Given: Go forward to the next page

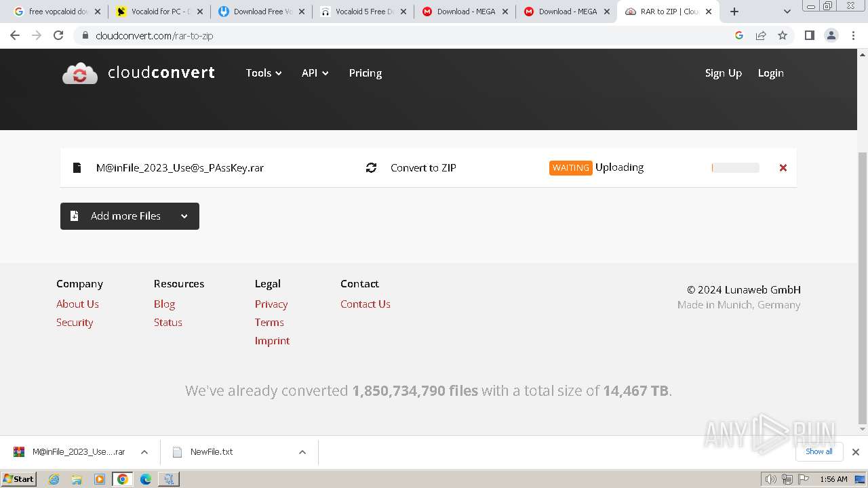Looking at the screenshot, I should click(x=37, y=35).
